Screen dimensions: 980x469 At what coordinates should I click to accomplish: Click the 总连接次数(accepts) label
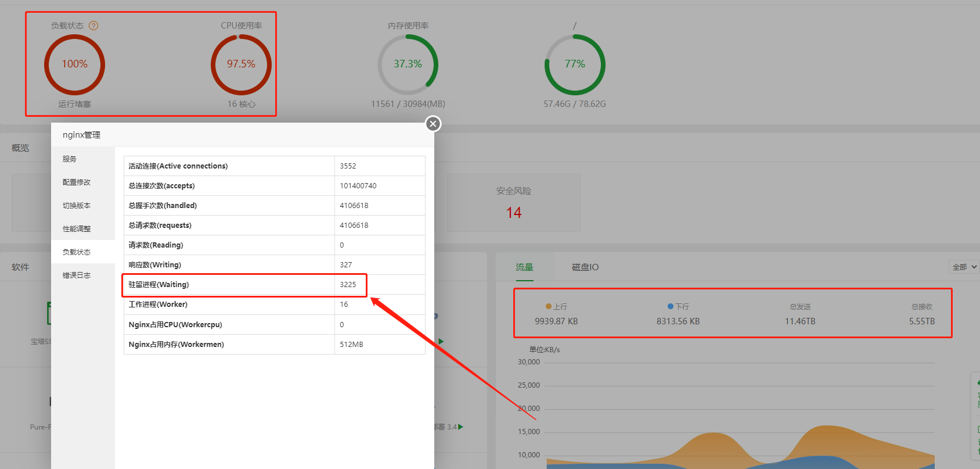tap(162, 186)
